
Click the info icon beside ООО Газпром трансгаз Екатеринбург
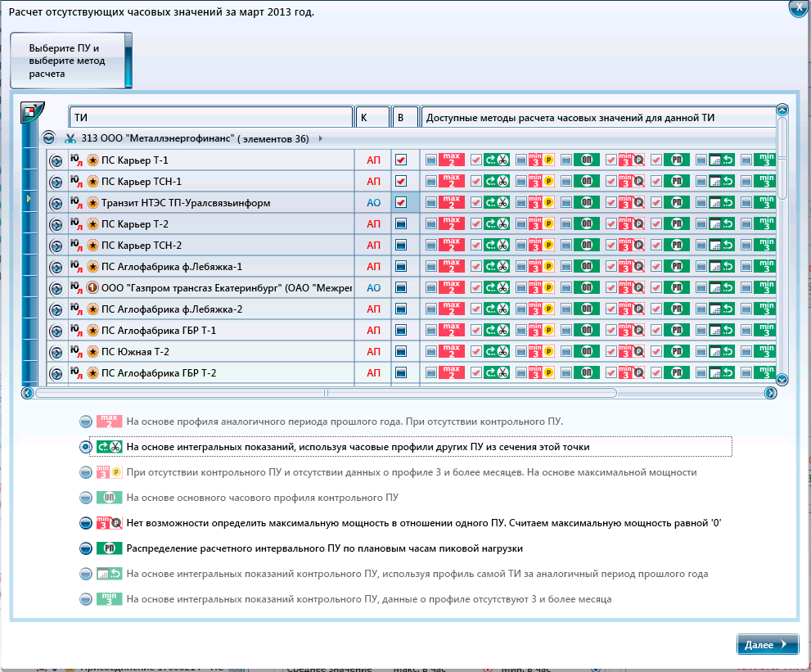[92, 288]
